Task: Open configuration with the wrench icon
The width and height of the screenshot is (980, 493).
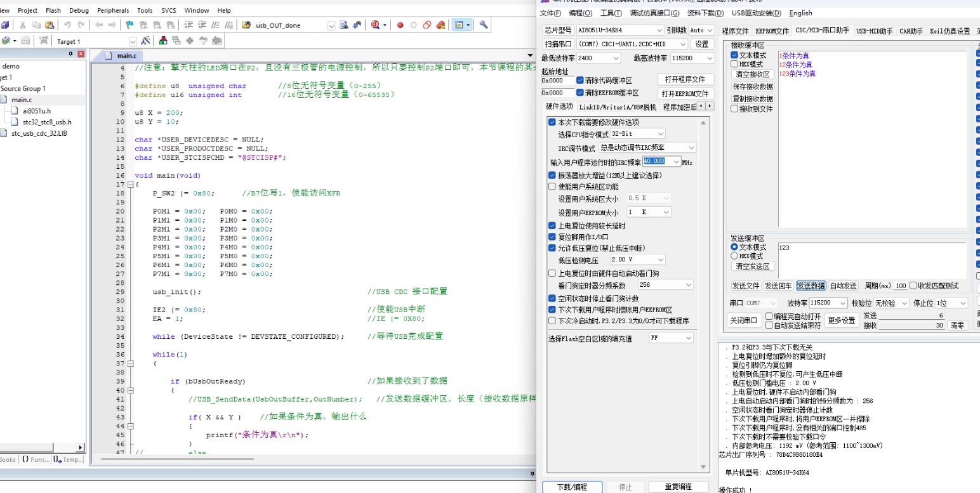Action: (483, 25)
